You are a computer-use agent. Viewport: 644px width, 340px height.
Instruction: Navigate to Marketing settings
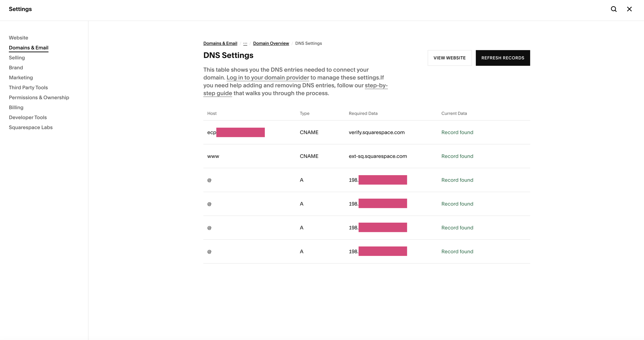point(21,78)
